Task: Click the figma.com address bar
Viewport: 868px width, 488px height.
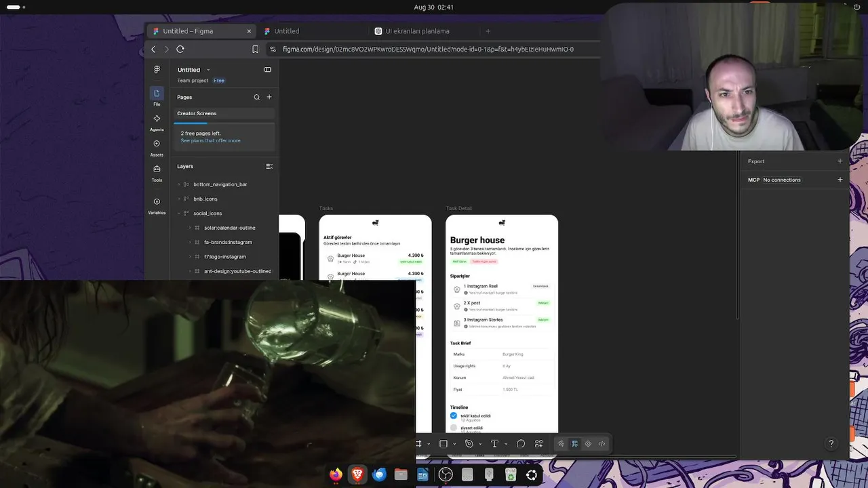Action: [x=429, y=49]
